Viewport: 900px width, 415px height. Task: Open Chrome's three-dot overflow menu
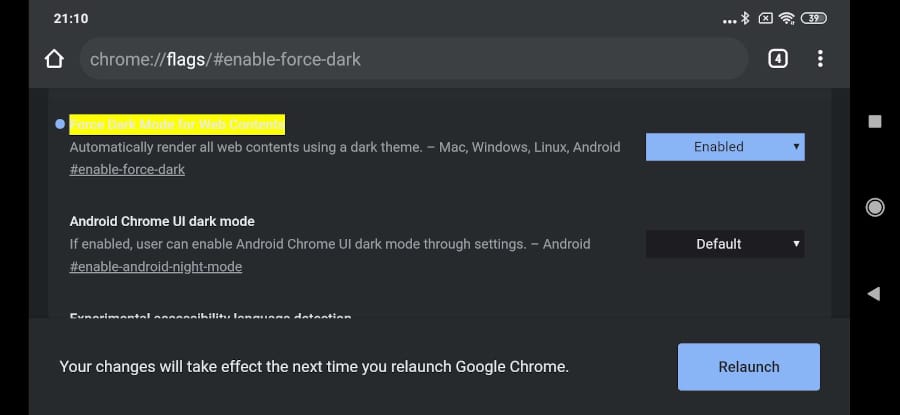pyautogui.click(x=820, y=59)
